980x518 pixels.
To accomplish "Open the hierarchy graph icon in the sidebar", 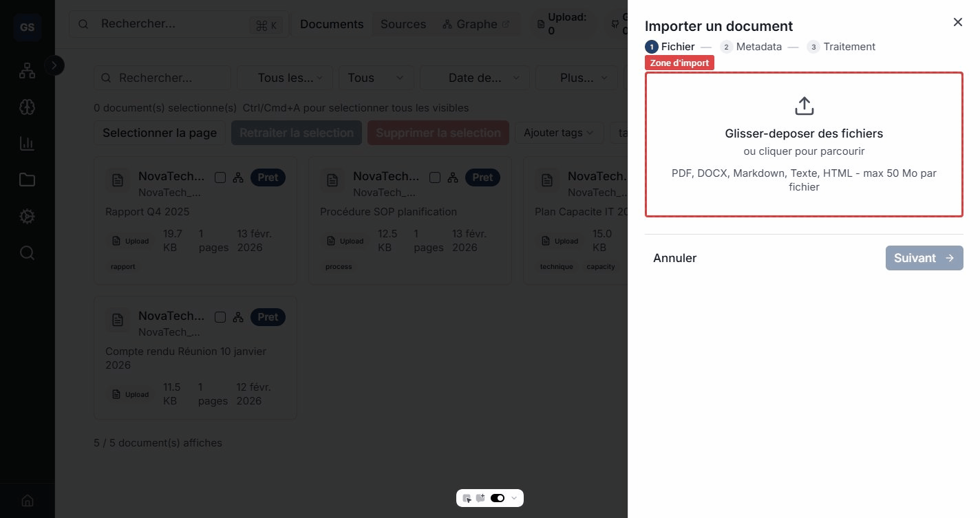I will click(27, 70).
